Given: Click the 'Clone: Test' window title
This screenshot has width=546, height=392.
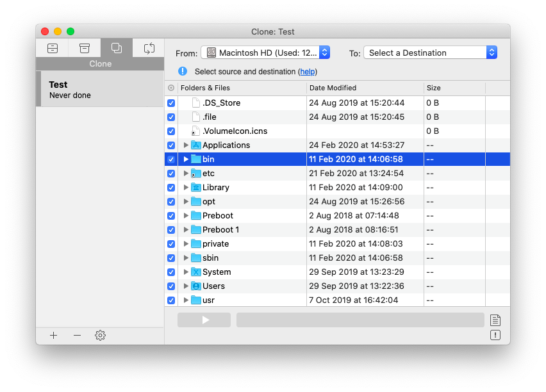Looking at the screenshot, I should (x=272, y=31).
